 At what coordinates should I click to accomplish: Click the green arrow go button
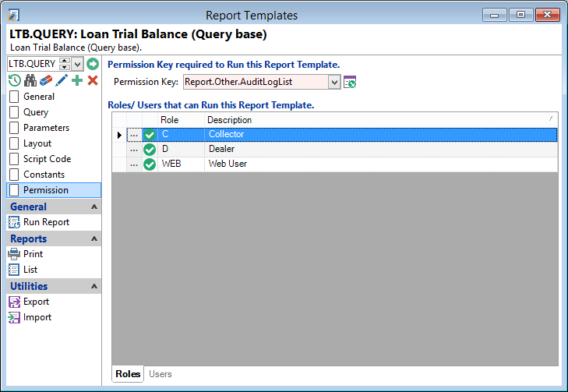coord(93,64)
